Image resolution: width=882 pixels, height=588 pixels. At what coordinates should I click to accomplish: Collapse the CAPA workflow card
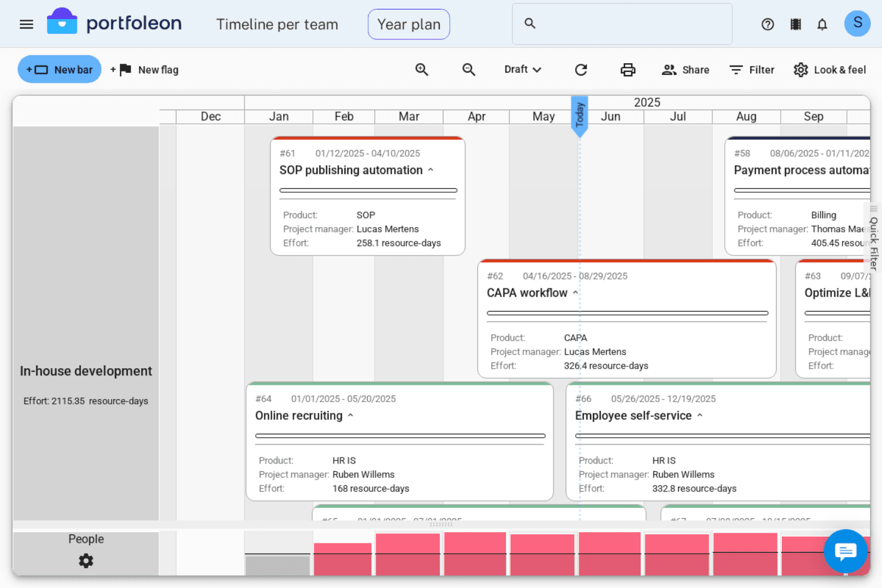point(576,293)
